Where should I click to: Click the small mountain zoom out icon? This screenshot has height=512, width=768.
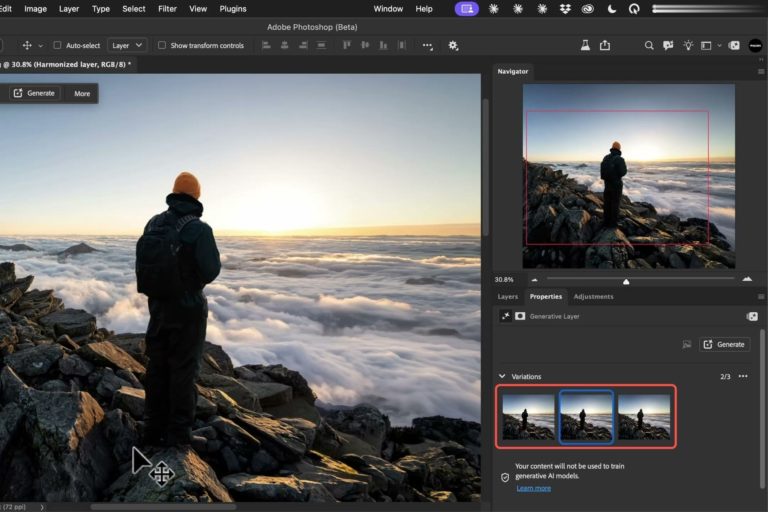coord(534,280)
